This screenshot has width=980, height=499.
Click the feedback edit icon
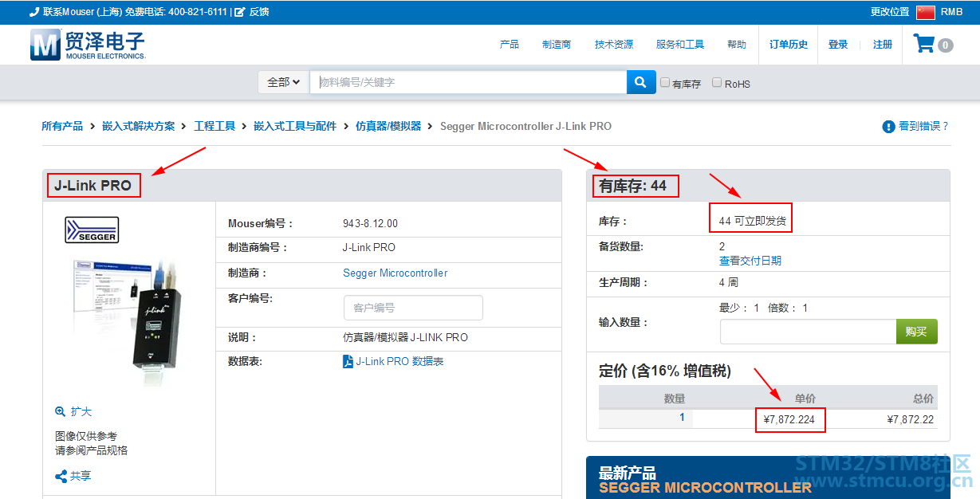239,12
